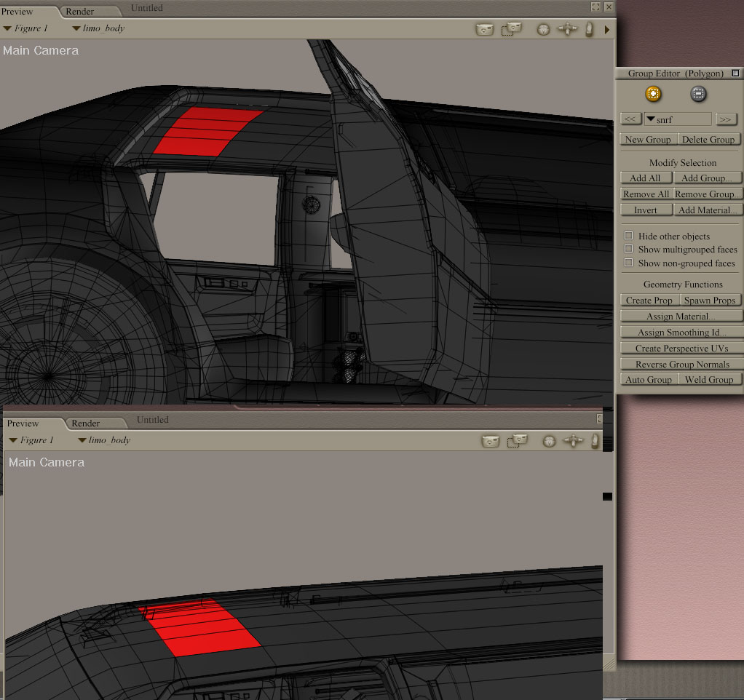Click the area render camera icon in top viewport

point(513,29)
